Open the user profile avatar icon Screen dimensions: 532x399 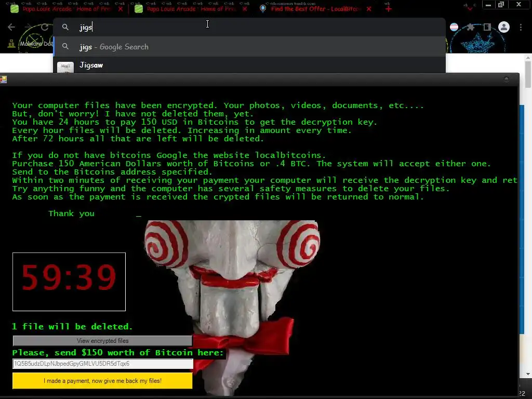(x=504, y=27)
